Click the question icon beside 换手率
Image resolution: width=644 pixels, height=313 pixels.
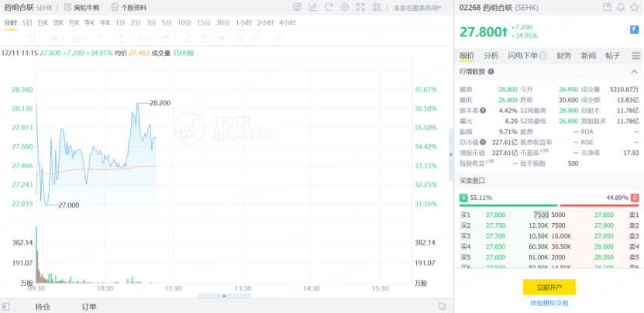[483, 111]
